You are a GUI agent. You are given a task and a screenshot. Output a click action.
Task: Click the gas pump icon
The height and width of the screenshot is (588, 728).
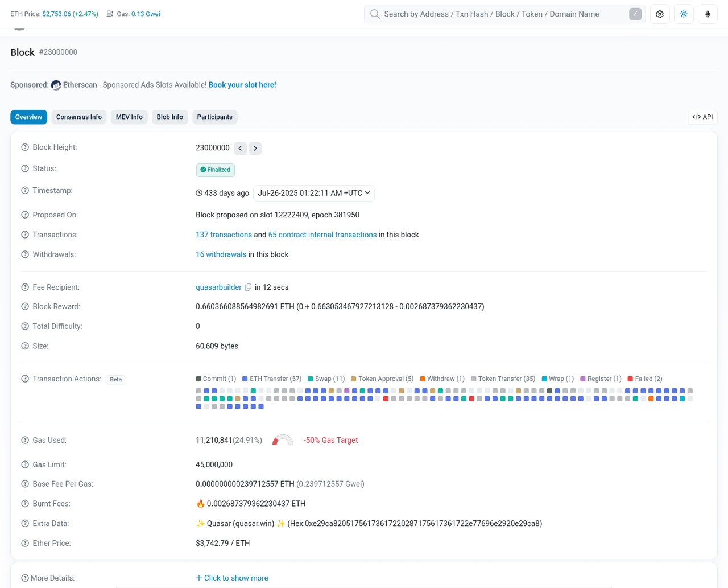(110, 14)
